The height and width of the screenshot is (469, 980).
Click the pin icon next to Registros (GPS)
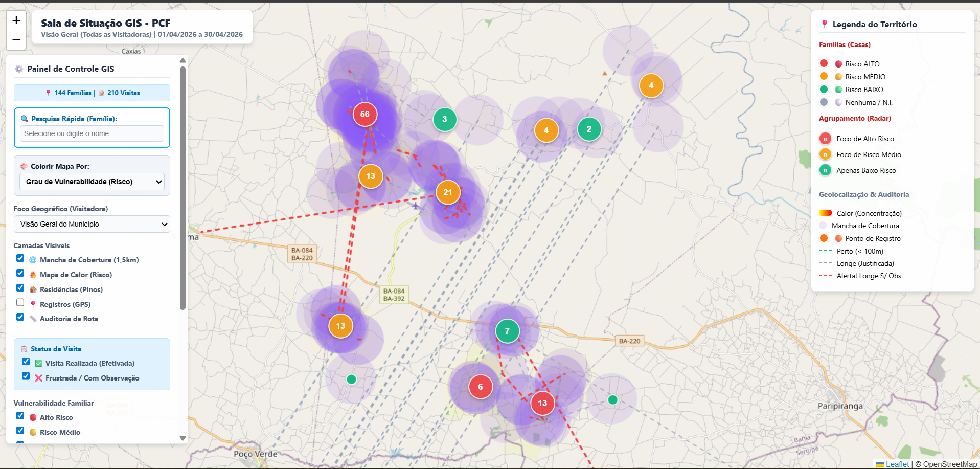(33, 304)
